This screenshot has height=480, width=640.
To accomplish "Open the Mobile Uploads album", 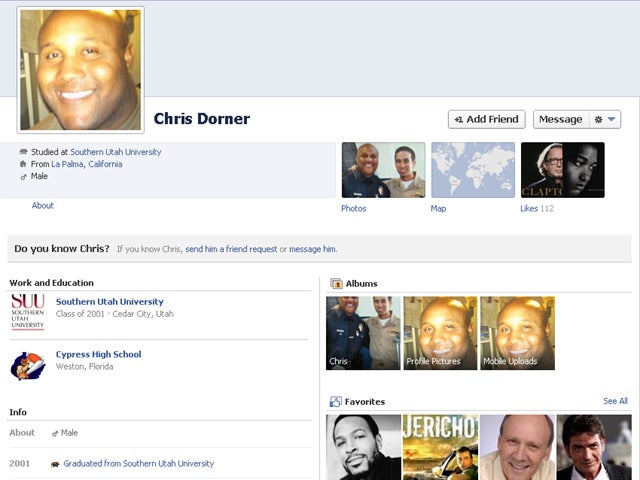I will (517, 333).
